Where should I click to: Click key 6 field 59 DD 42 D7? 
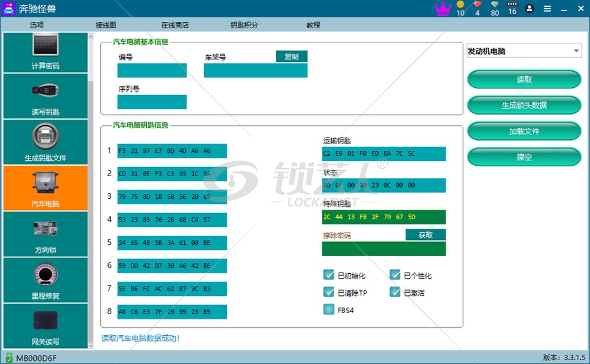172,266
